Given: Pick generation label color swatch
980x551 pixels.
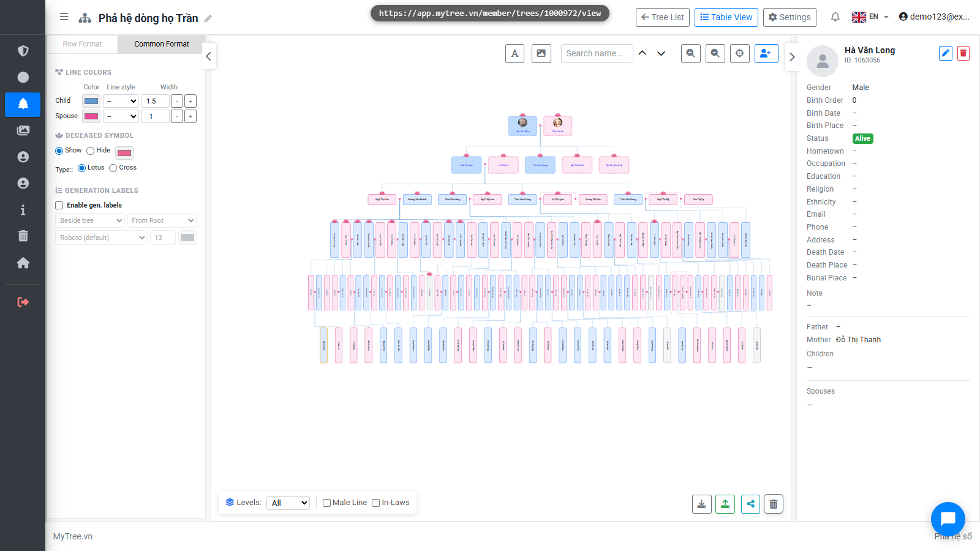Looking at the screenshot, I should pos(187,238).
